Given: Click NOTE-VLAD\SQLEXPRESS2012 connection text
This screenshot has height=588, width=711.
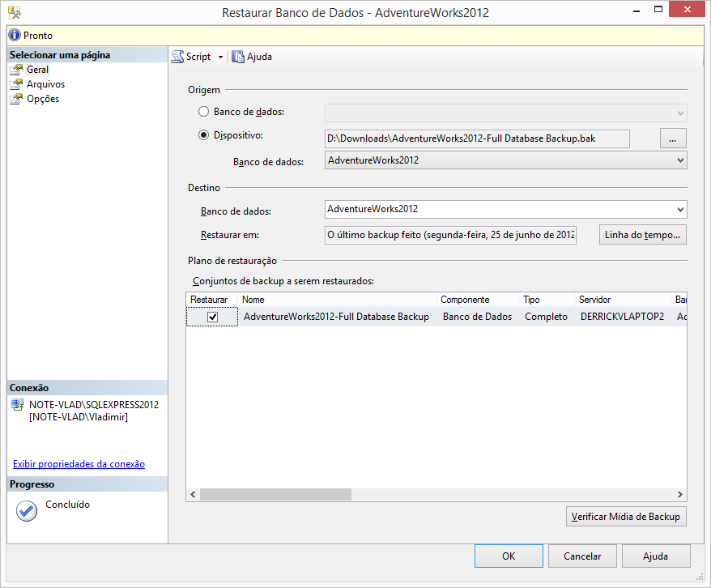Looking at the screenshot, I should (94, 404).
